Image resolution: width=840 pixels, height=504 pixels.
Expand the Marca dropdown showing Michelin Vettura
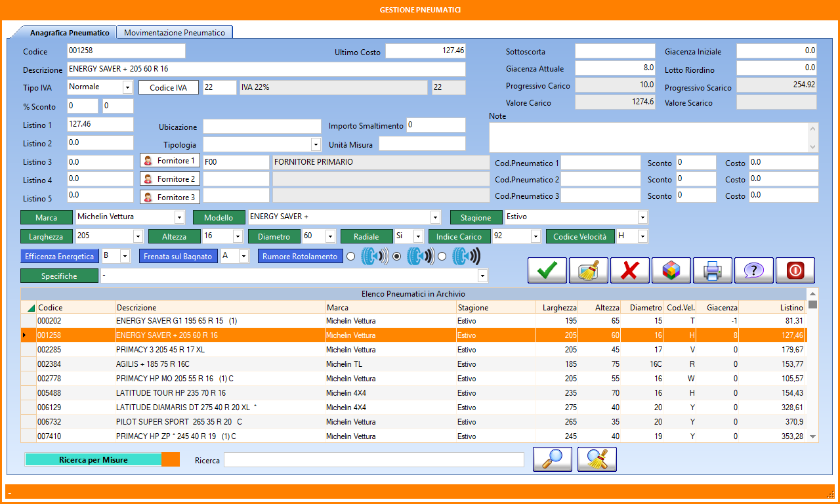point(179,217)
